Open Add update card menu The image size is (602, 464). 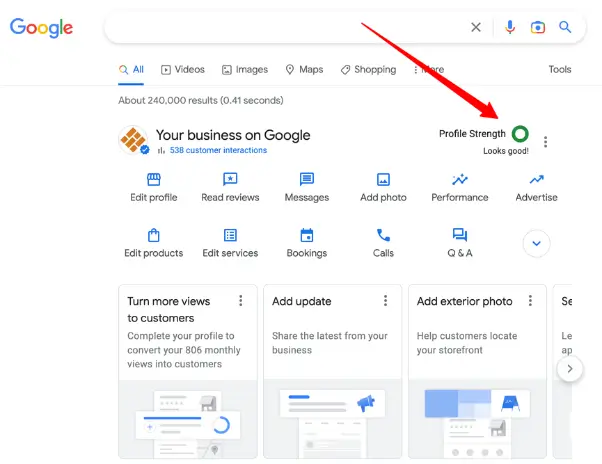385,301
